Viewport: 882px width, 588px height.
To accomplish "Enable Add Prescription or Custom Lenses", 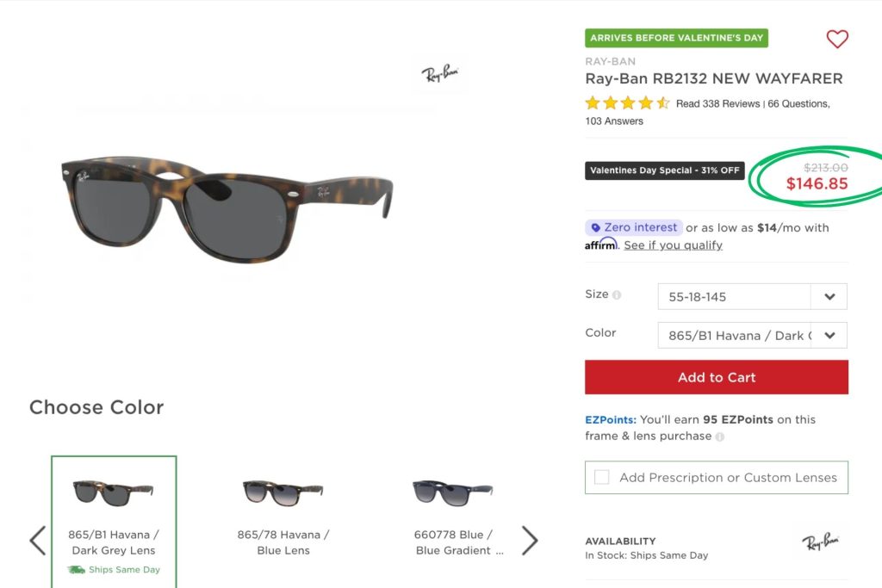I will (601, 477).
